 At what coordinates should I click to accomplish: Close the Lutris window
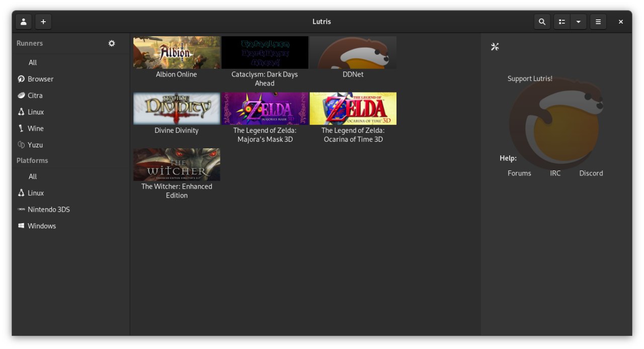621,22
